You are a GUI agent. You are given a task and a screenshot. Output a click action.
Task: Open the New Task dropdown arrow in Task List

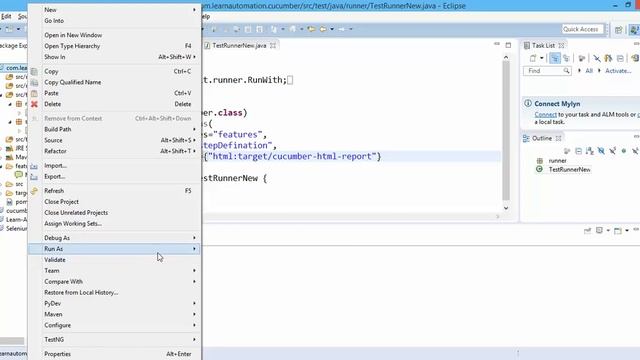tap(542, 58)
